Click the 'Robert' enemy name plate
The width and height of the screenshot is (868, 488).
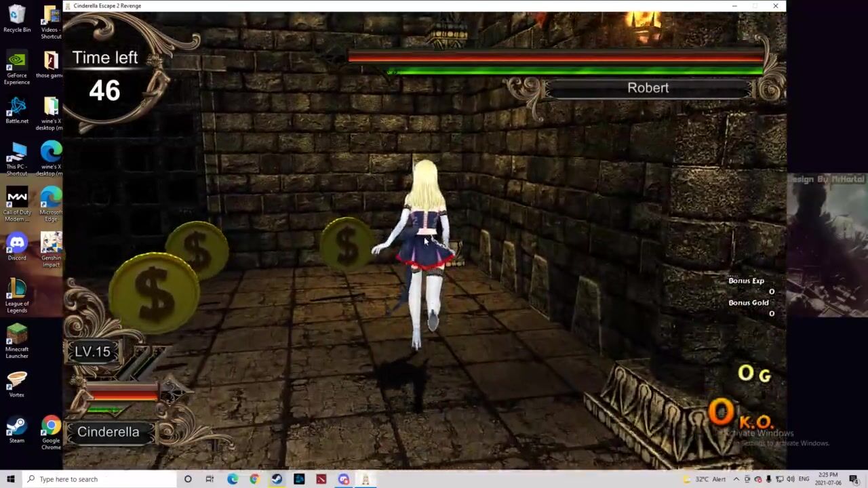pyautogui.click(x=648, y=88)
